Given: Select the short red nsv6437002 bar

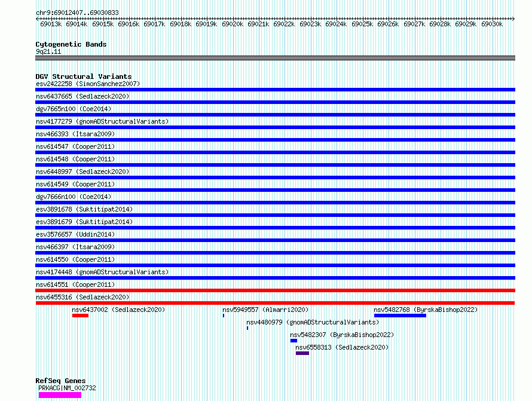Looking at the screenshot, I should click(x=80, y=316).
